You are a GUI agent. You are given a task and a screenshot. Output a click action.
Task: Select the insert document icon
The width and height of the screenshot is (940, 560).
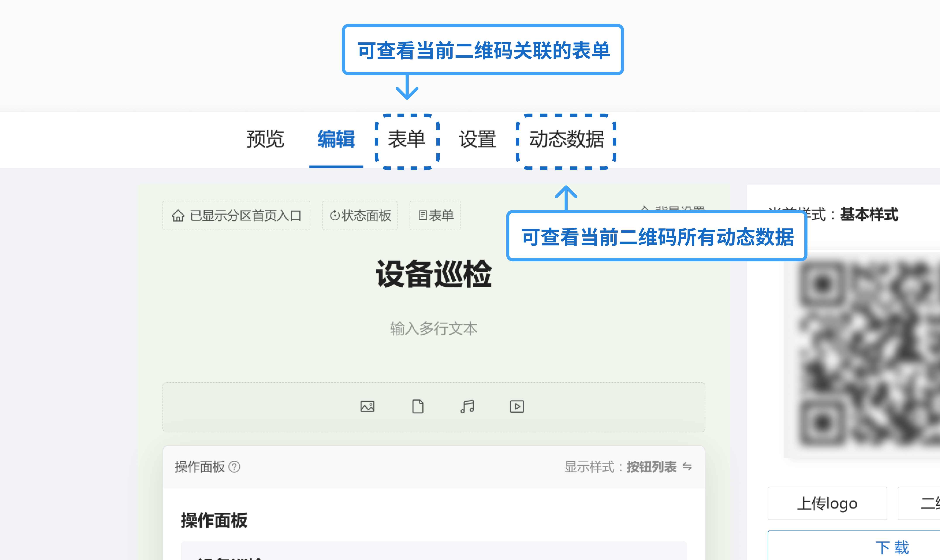click(418, 406)
